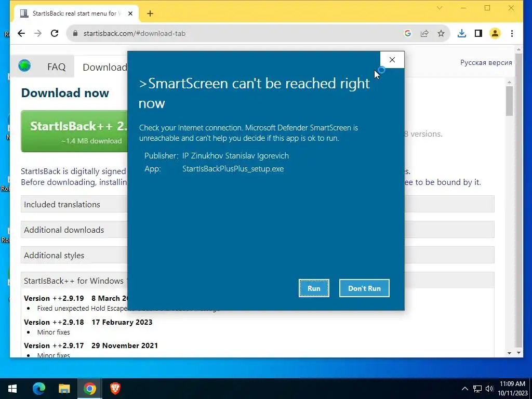This screenshot has height=399, width=532.
Task: Bookmark this tab star
Action: (x=441, y=33)
